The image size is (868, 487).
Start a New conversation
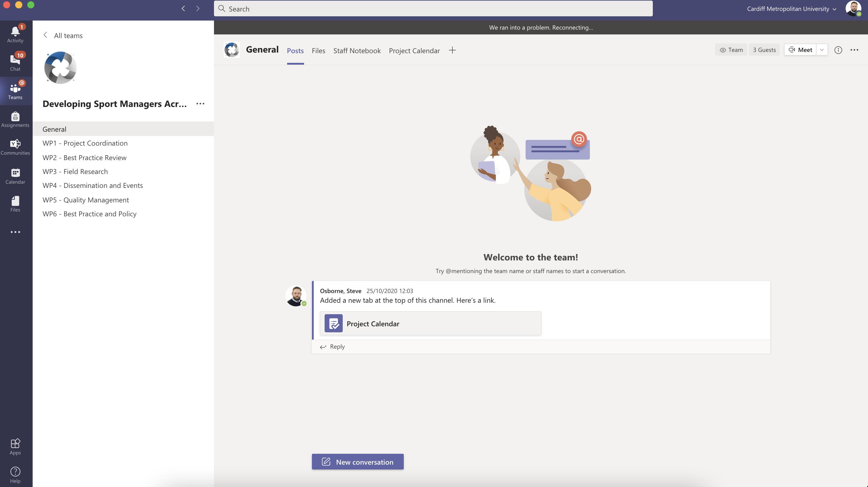tap(358, 462)
